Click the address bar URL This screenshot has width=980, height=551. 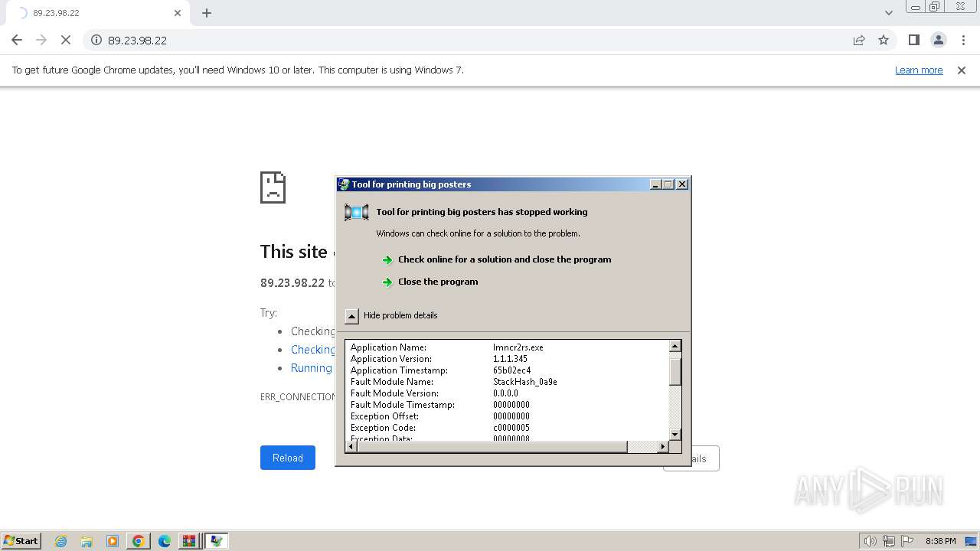tap(137, 40)
